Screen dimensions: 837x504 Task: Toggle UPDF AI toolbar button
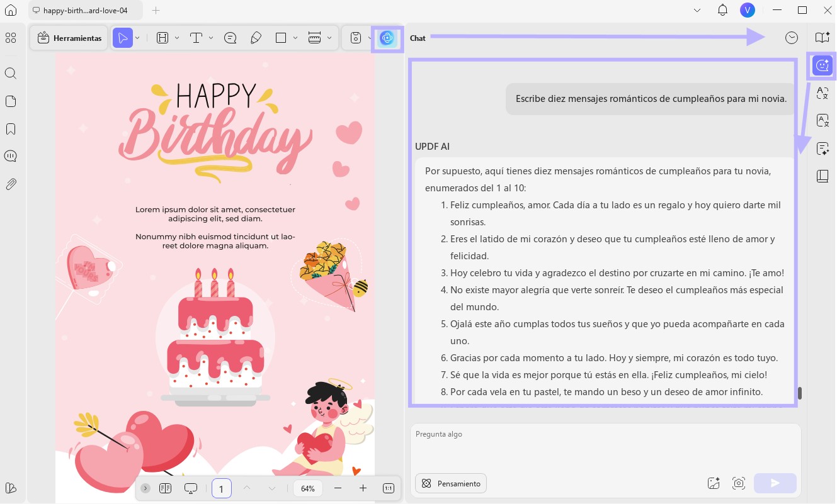click(x=387, y=38)
